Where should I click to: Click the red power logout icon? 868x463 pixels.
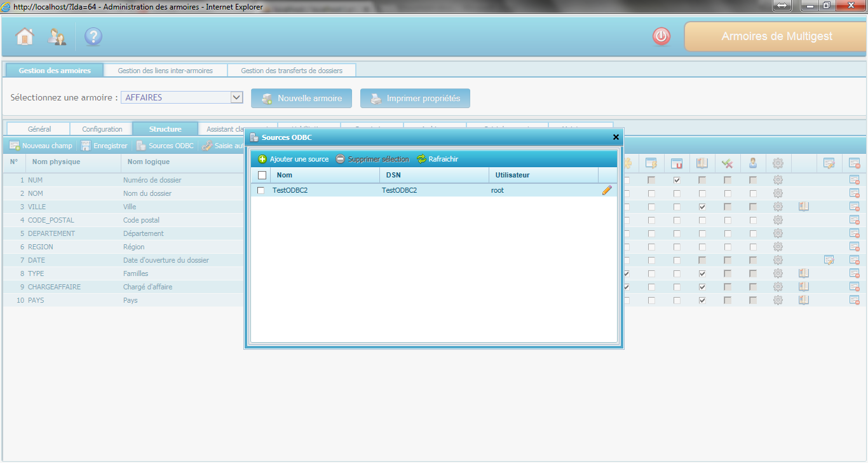pos(661,37)
